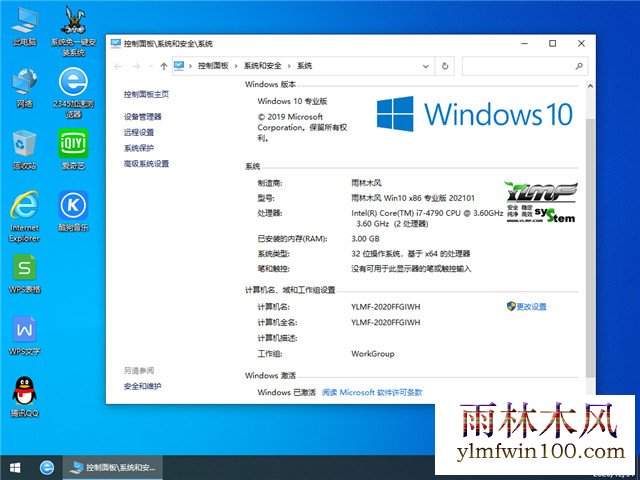Image resolution: width=640 pixels, height=480 pixels.
Task: Expand chevron after 系统和安全 in breadcrumb
Action: [289, 66]
